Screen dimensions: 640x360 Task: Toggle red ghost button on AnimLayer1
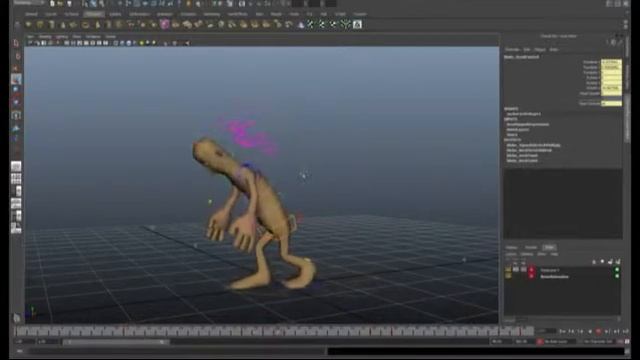tap(531, 270)
